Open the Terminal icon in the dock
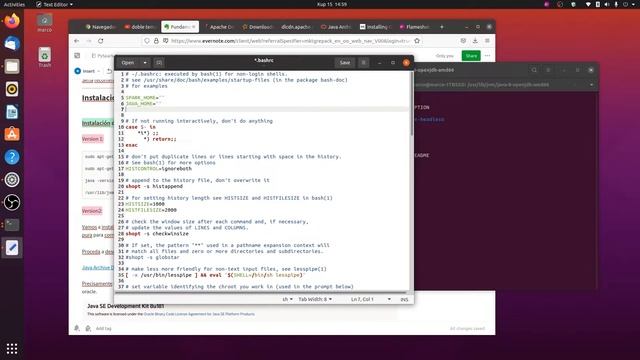The width and height of the screenshot is (640, 360). pos(12,224)
